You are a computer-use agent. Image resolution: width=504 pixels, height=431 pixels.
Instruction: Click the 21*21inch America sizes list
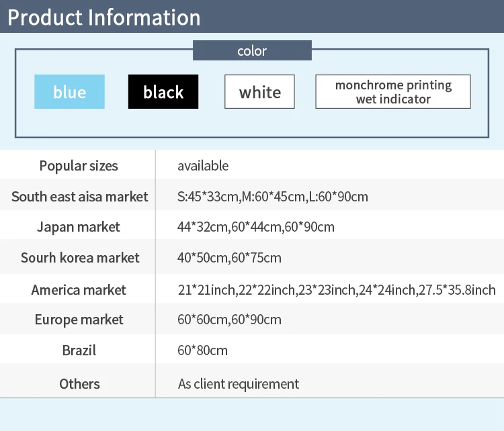337,290
